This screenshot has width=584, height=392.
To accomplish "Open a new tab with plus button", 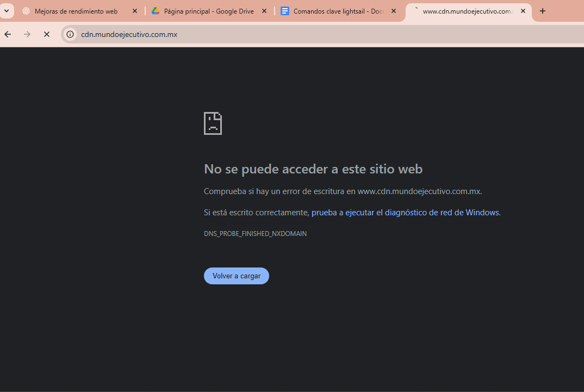I will pos(542,11).
